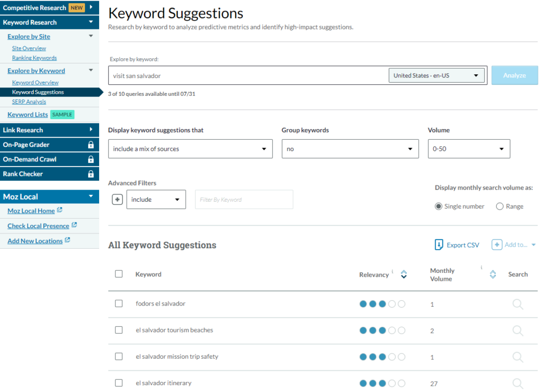
Task: Open the Volume 0-50 dropdown
Action: coord(468,149)
